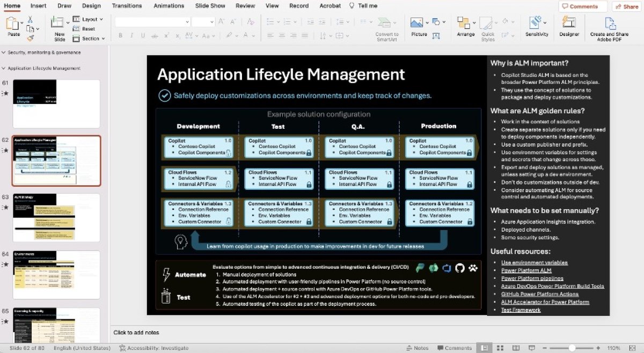Screen dimensions: 644x353
Task: Open the Insert ribbon tab
Action: coord(38,5)
